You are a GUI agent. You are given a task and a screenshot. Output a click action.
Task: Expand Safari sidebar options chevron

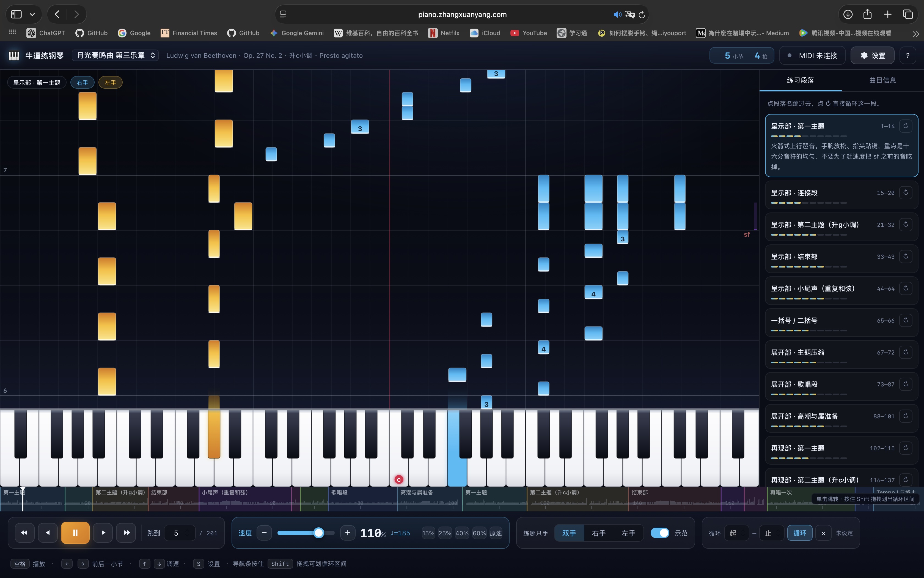pyautogui.click(x=32, y=15)
